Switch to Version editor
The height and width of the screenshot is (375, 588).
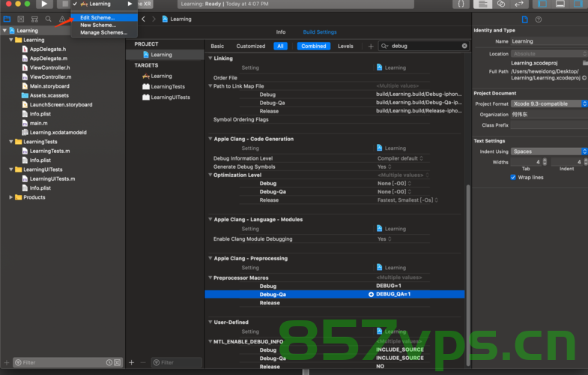[x=519, y=4]
